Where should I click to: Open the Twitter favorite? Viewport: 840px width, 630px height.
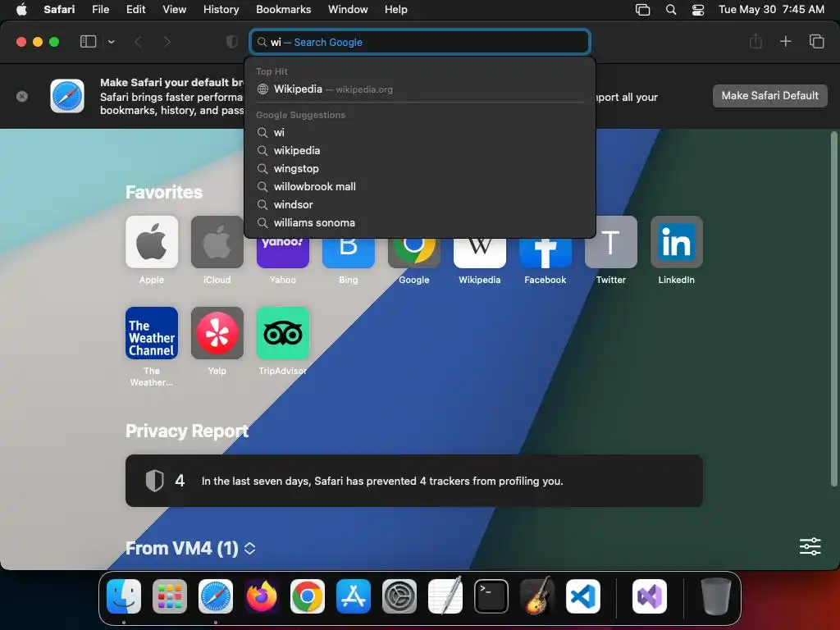click(x=610, y=242)
